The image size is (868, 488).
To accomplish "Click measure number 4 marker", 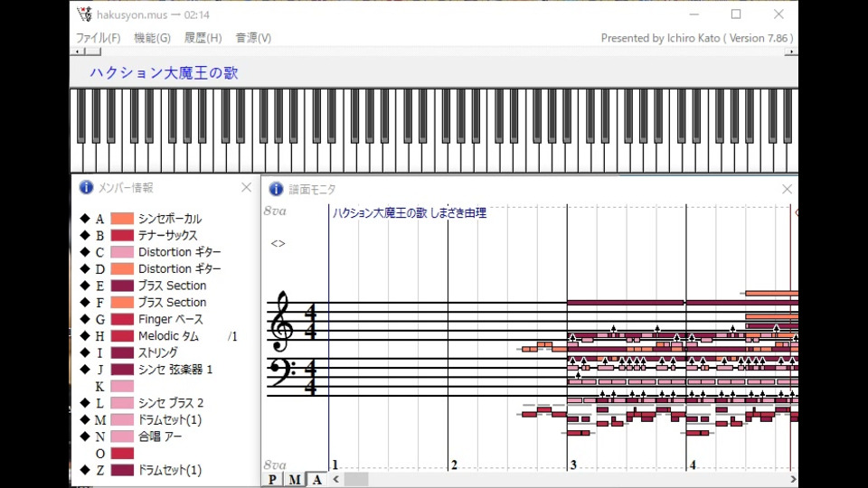I will (x=693, y=465).
